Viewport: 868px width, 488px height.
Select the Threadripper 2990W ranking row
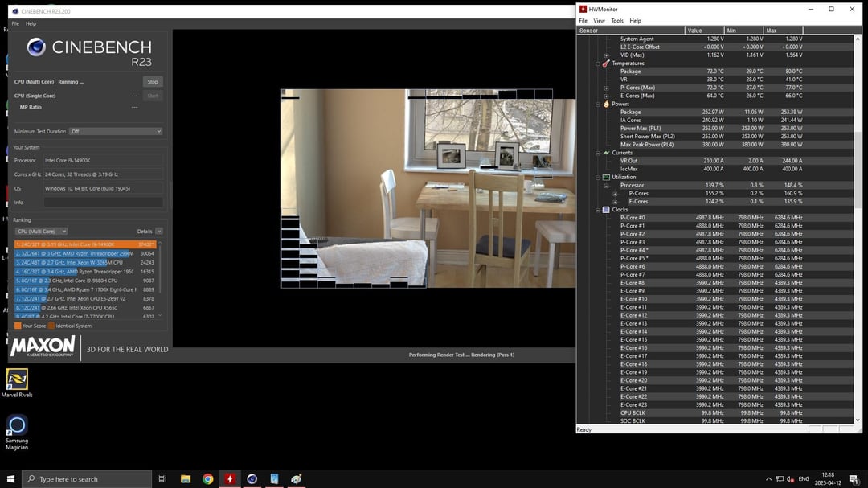[85, 254]
